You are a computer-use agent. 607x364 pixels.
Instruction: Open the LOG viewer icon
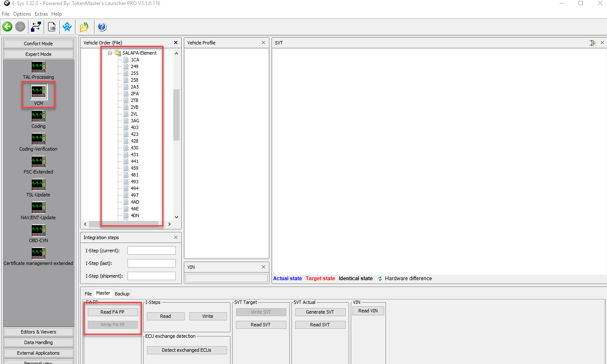[x=52, y=26]
